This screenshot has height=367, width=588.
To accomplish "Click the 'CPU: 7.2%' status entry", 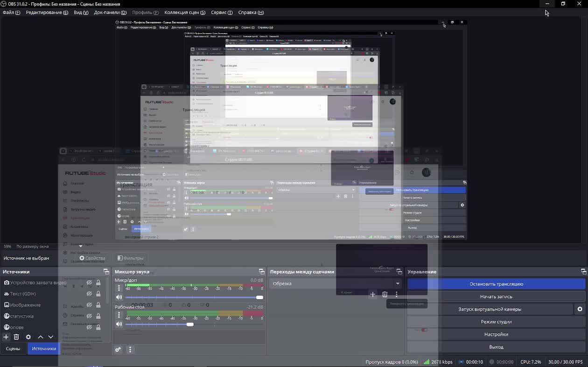I will pos(531,362).
